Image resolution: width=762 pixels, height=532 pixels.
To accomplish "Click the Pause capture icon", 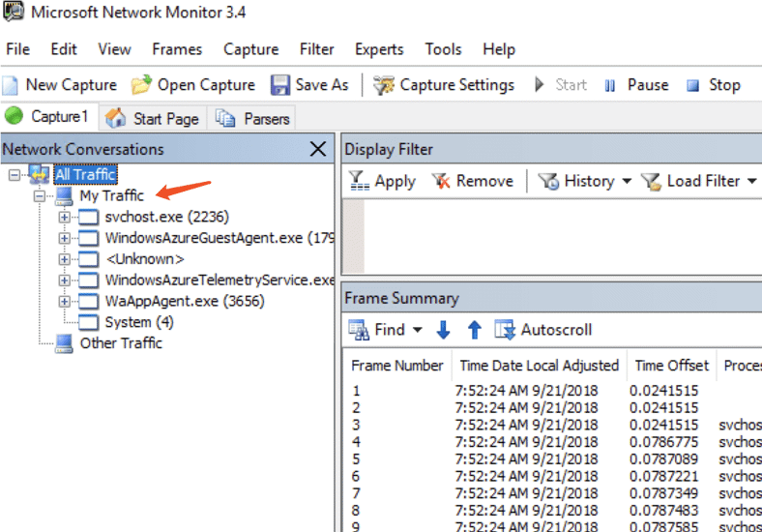I will click(x=610, y=85).
